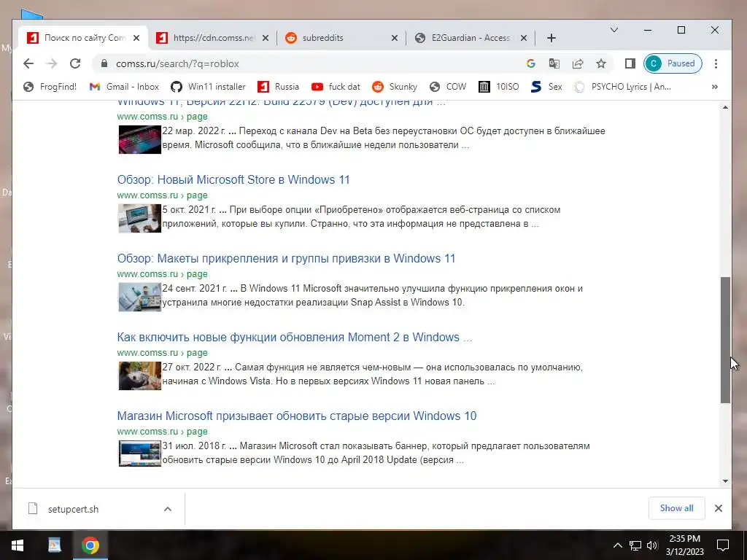Screen dimensions: 747x560
Task: Show hidden system tray icons
Action: (617, 545)
